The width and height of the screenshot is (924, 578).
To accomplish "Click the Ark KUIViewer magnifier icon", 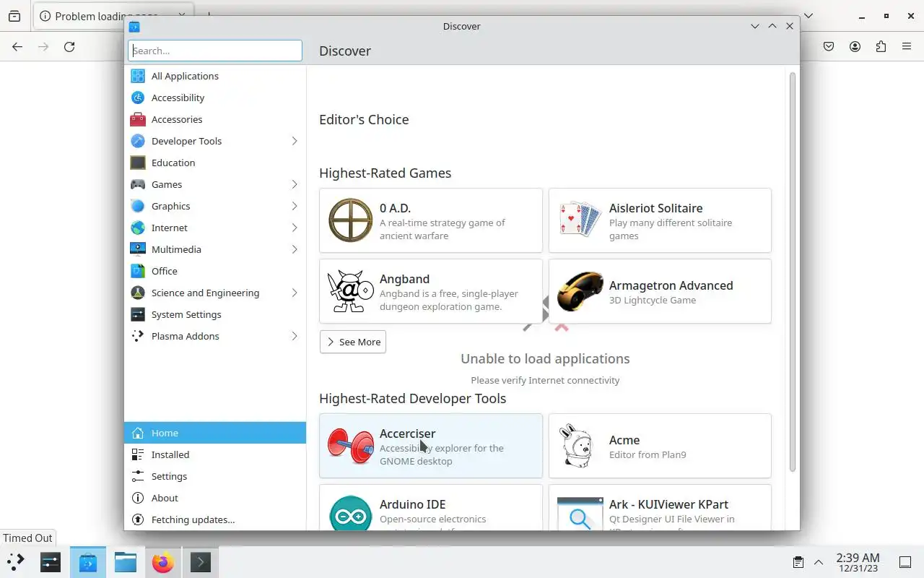I will [580, 512].
